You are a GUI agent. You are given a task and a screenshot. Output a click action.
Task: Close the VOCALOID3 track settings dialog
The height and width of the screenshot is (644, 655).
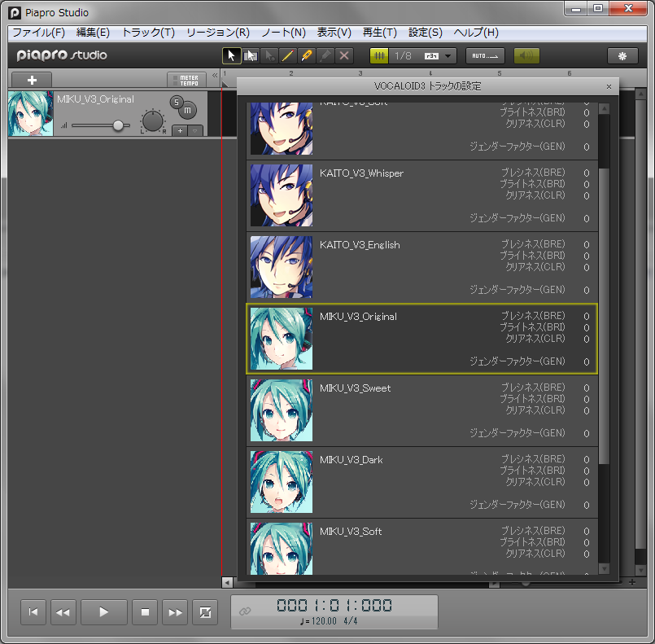tap(609, 86)
